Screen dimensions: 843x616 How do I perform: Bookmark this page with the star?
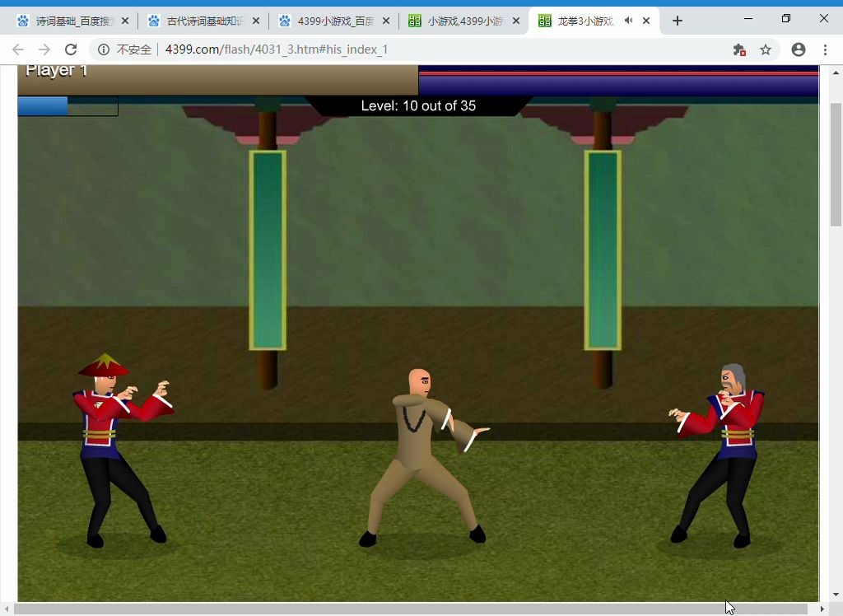pyautogui.click(x=766, y=49)
